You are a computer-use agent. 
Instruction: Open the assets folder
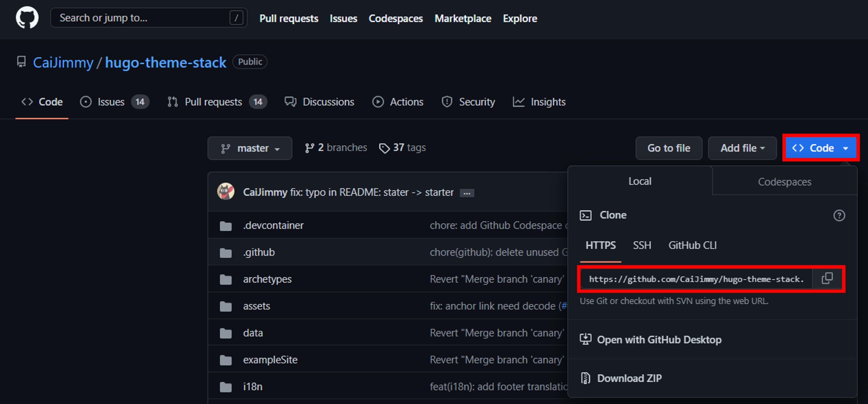256,306
